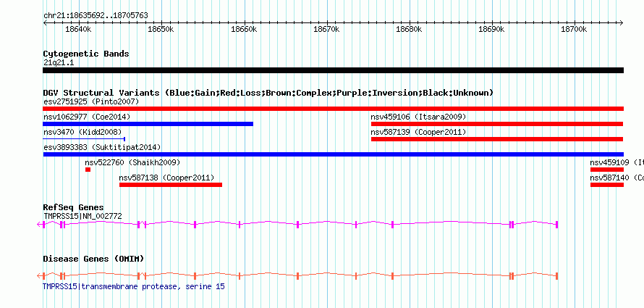Click the blue nsv1062977 gain bar
644x308 pixels.
click(148, 124)
